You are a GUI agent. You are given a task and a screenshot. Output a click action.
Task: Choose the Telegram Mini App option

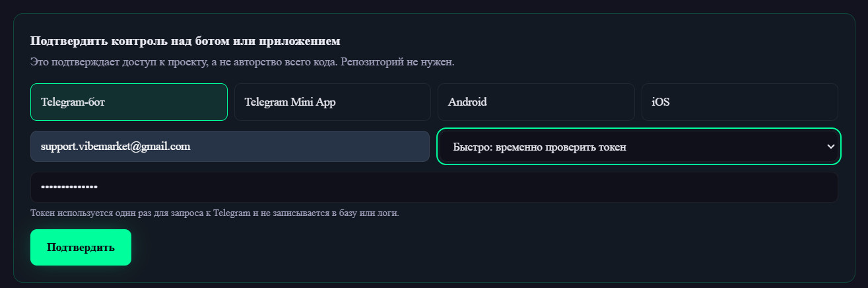pos(333,102)
